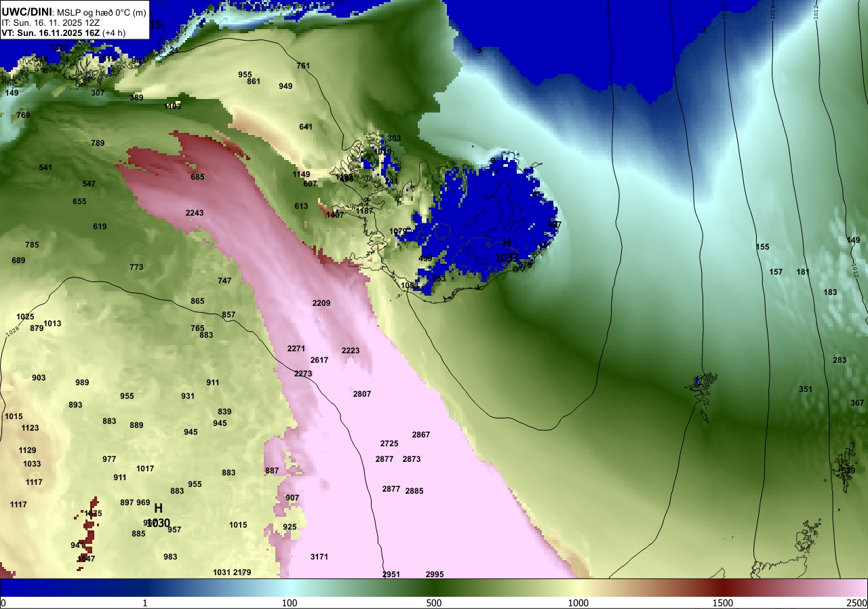Click the 367 height value

coord(858,403)
